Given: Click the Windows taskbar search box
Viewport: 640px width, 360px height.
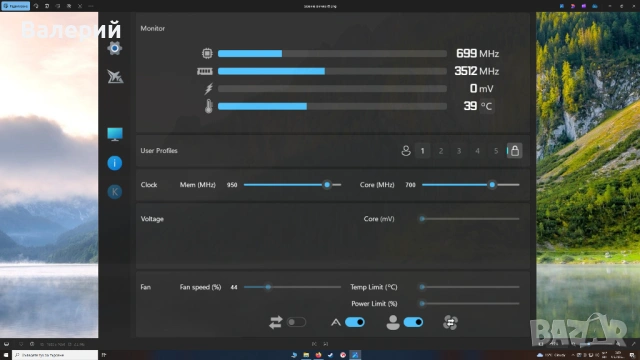Looking at the screenshot, I should (55, 355).
